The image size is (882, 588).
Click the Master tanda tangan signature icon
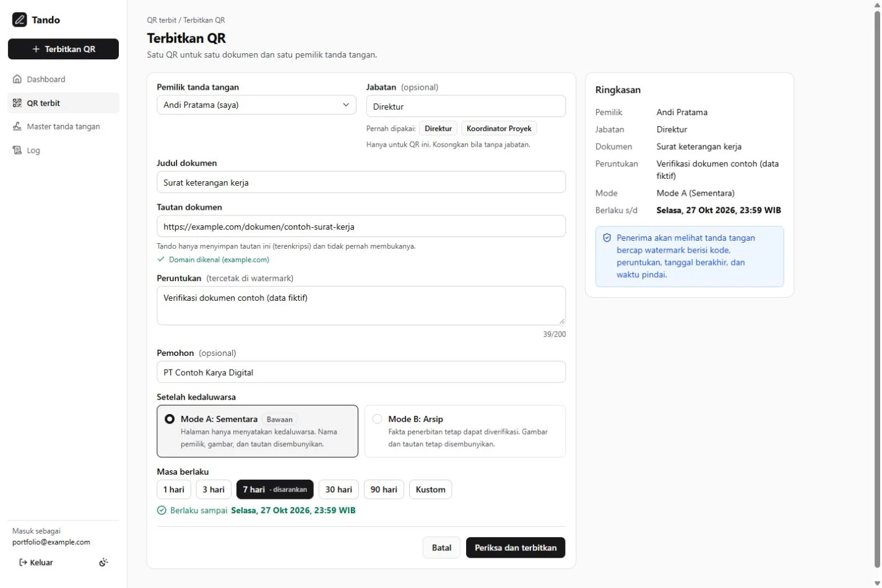(x=17, y=126)
